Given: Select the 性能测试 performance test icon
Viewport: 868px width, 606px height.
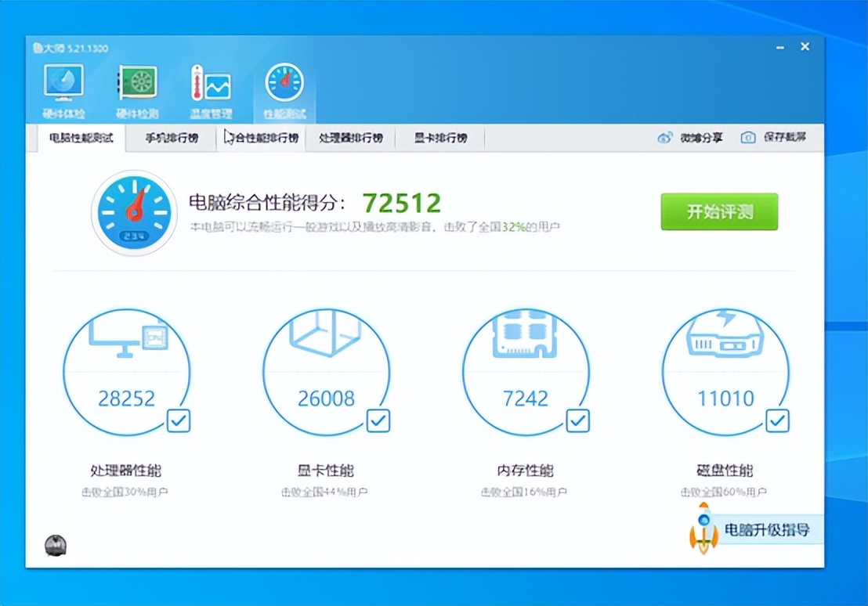Looking at the screenshot, I should coord(284,80).
